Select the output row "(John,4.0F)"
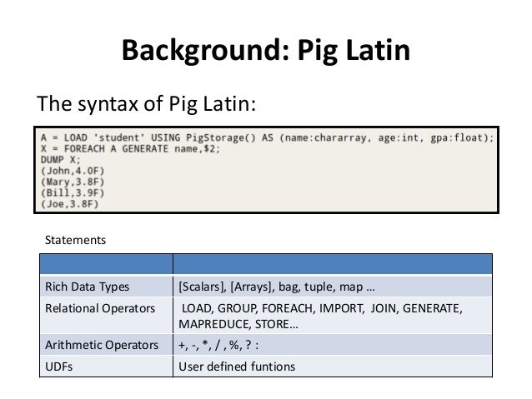 [x=73, y=171]
